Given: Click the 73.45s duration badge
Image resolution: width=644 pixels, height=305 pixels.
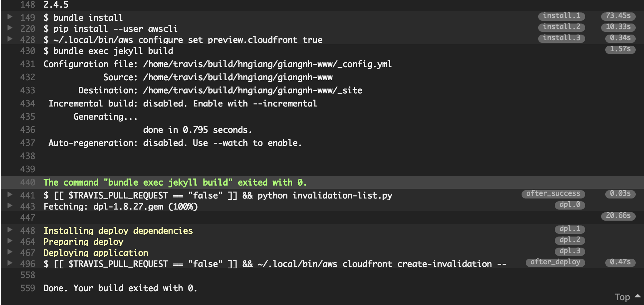Looking at the screenshot, I should [x=618, y=16].
